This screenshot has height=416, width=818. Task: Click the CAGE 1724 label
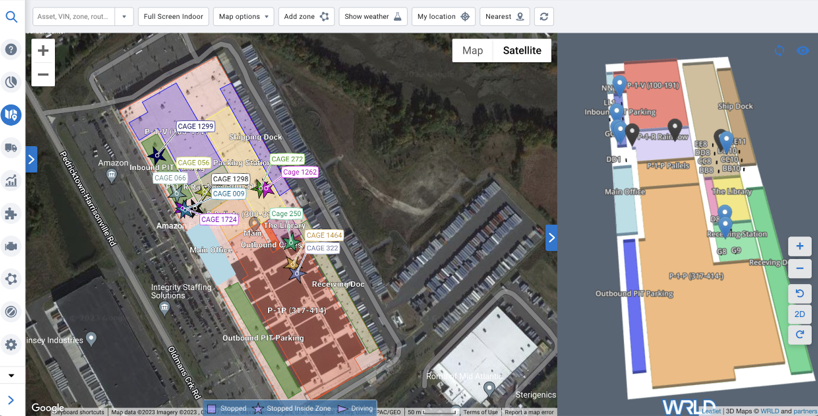coord(219,220)
